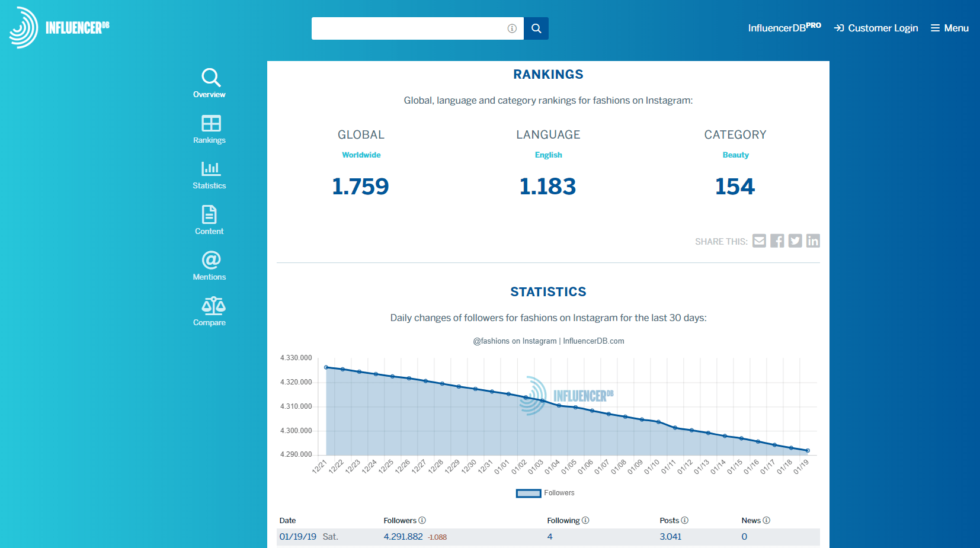The width and height of the screenshot is (980, 548).
Task: Click the search magnifier button
Action: (536, 28)
